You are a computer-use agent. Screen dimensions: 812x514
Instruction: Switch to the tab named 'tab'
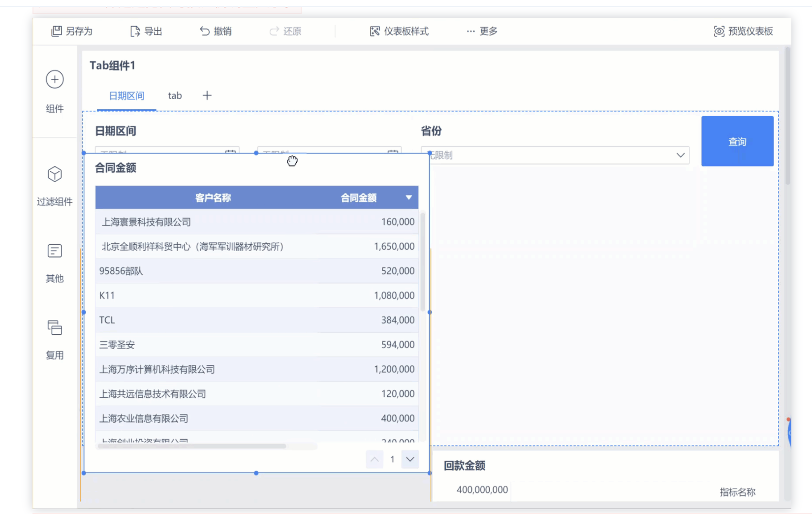[175, 96]
